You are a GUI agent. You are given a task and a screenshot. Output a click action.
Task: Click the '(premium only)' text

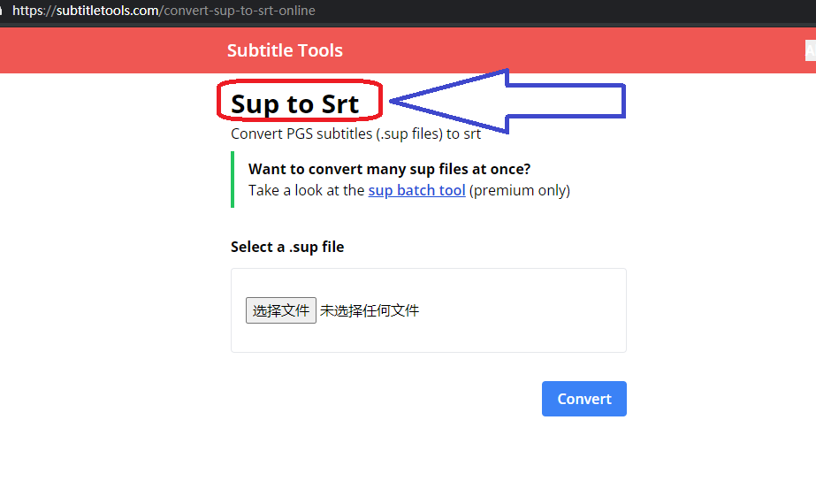(x=520, y=190)
